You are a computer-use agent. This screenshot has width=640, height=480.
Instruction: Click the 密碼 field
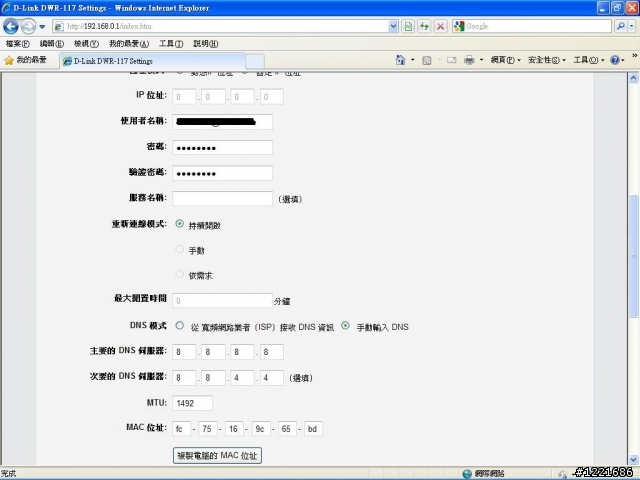pos(222,148)
